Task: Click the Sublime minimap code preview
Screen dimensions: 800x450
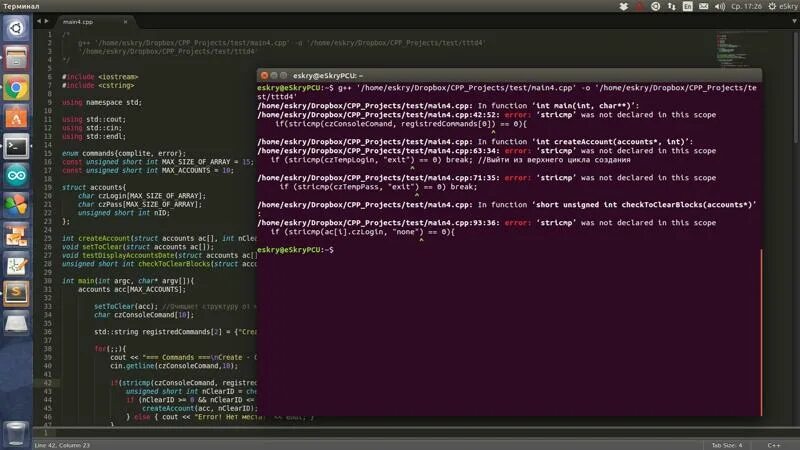Action: (741, 50)
